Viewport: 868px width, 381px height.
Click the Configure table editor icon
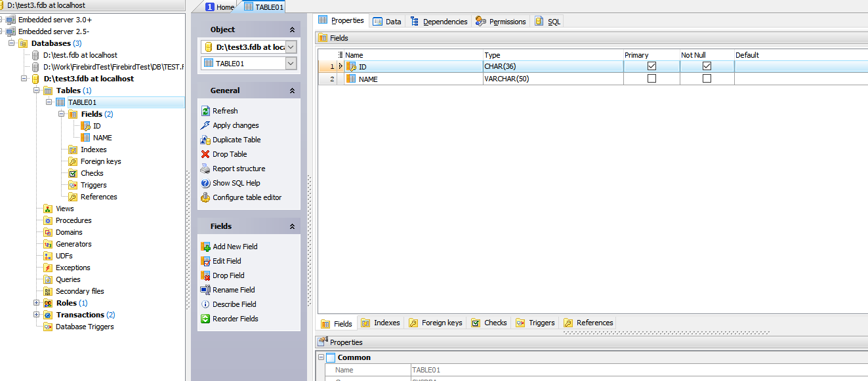tap(205, 197)
